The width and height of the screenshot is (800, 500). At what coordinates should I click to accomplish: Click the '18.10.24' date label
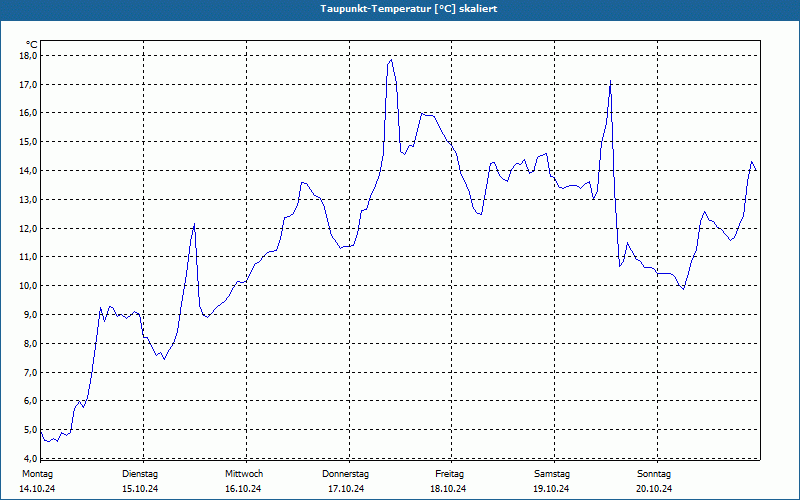coord(448,489)
